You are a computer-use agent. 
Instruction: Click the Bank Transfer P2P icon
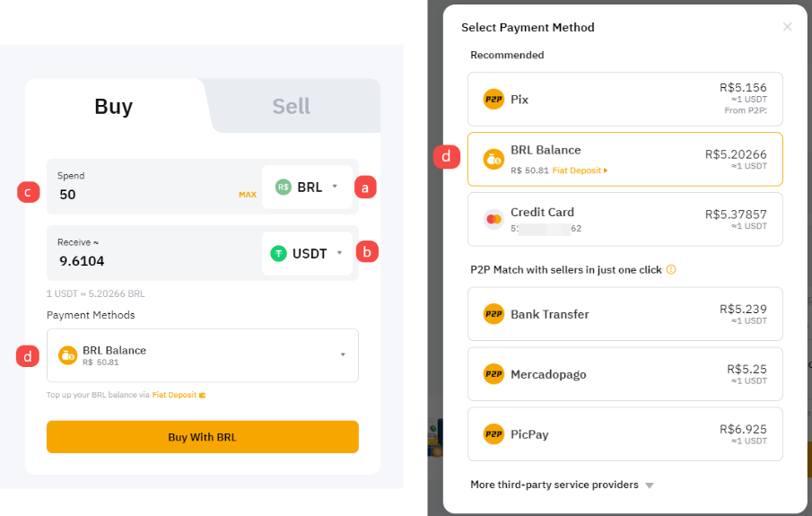493,314
